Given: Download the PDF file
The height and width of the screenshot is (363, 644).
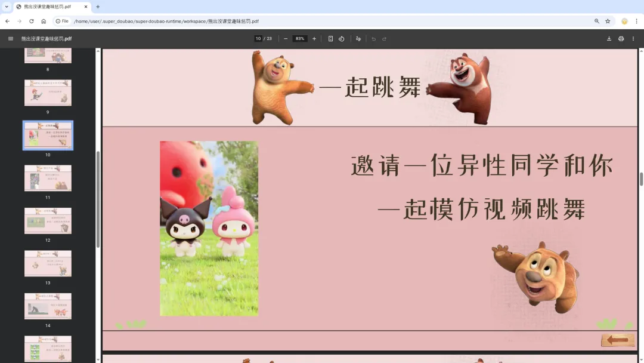Looking at the screenshot, I should [609, 39].
